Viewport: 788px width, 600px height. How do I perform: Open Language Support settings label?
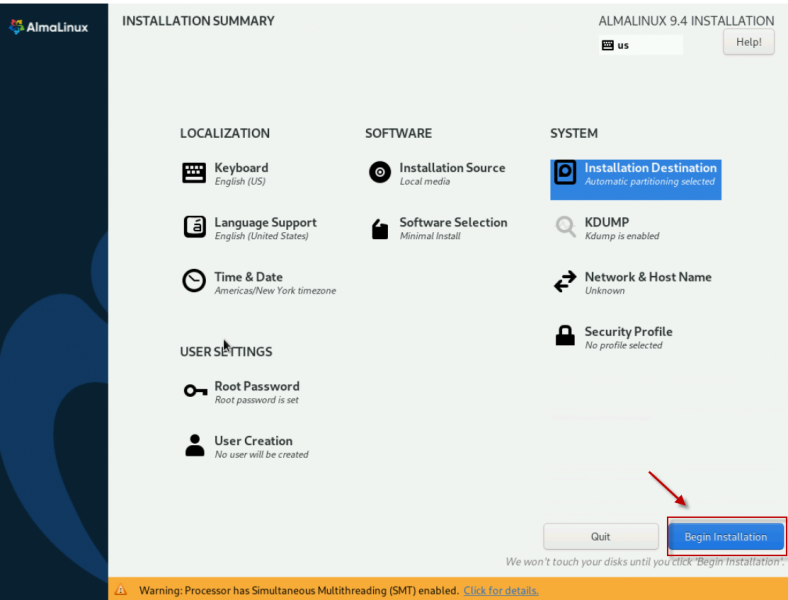265,222
